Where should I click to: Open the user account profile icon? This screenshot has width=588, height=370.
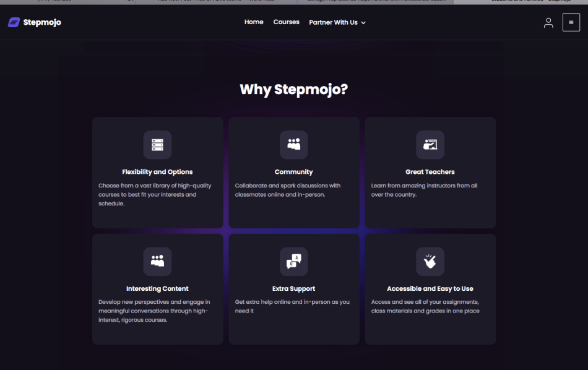(x=548, y=23)
